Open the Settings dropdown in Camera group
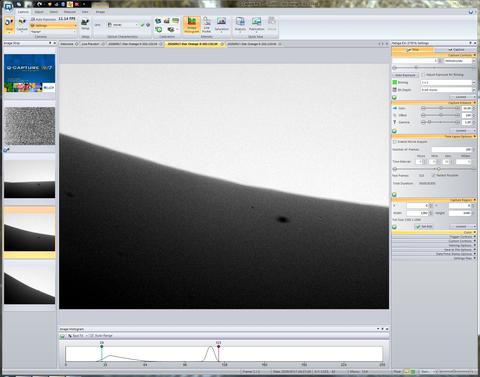The height and width of the screenshot is (377, 480). pyautogui.click(x=53, y=26)
